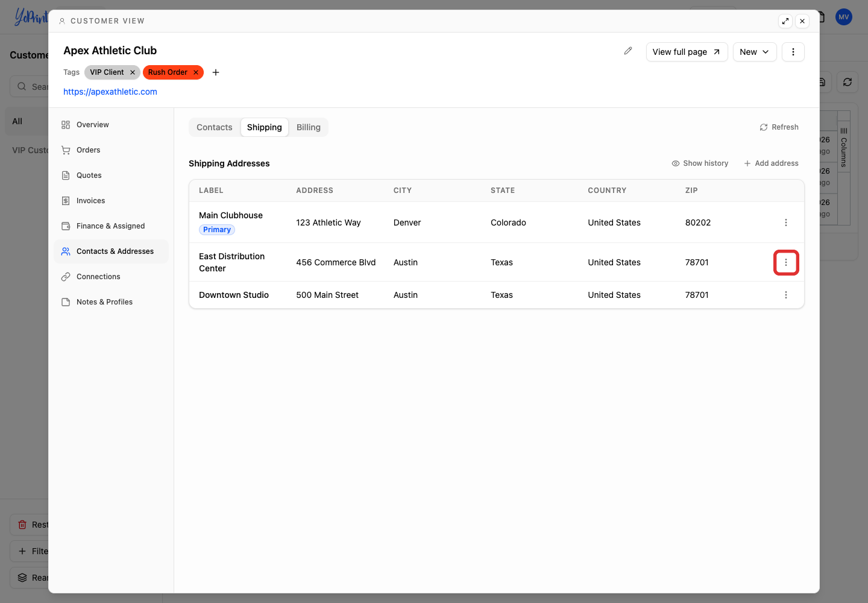Toggle Show history
Image resolution: width=868 pixels, height=603 pixels.
coord(700,163)
